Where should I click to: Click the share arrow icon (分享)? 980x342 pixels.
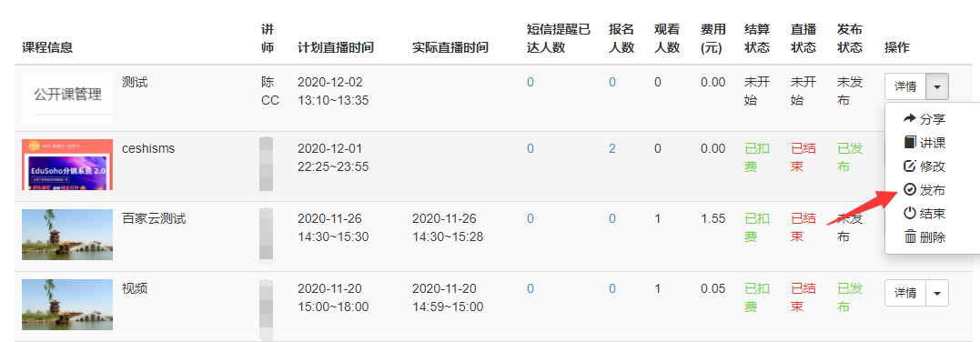(910, 119)
